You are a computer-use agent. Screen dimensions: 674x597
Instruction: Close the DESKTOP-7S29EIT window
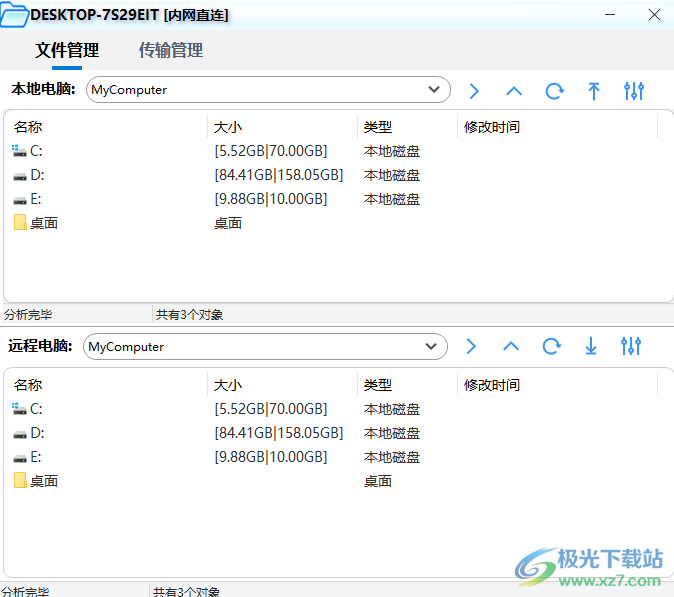(x=654, y=15)
